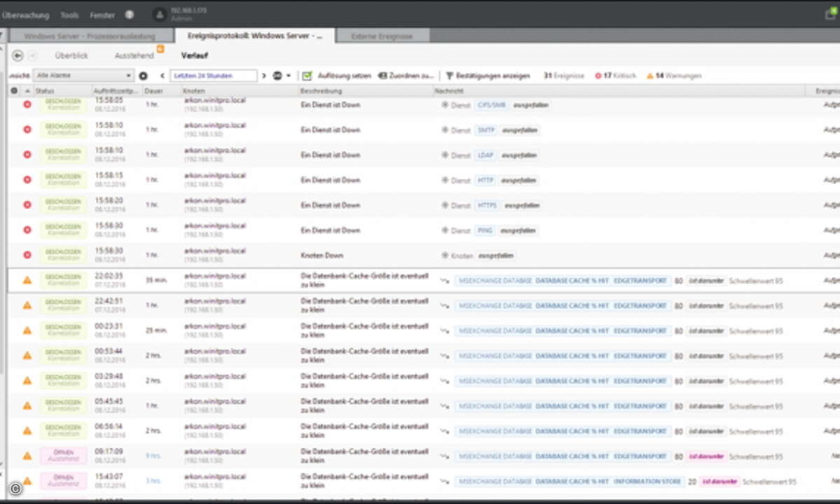This screenshot has height=504, width=840.
Task: Open the notifications icon at top right
Action: pos(830,14)
